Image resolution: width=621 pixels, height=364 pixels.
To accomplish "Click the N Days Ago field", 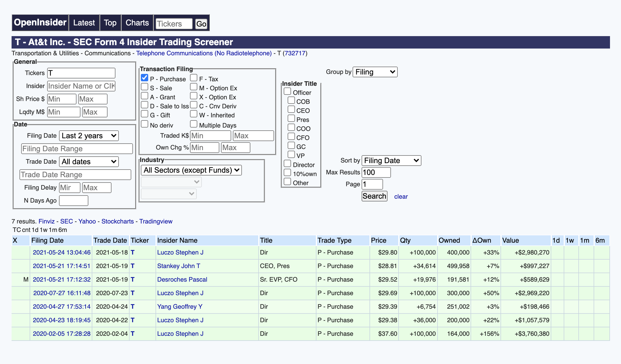I will [x=74, y=201].
